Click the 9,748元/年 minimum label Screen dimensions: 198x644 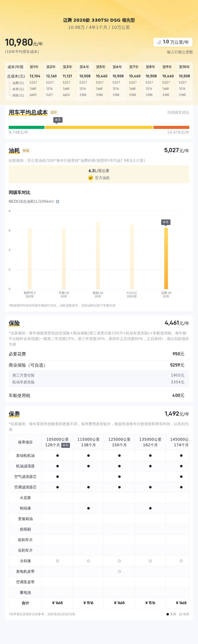(x=18, y=132)
